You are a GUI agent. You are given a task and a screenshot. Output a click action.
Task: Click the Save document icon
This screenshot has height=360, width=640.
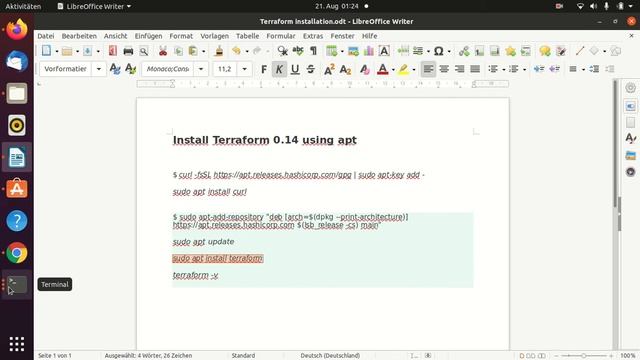point(87,51)
